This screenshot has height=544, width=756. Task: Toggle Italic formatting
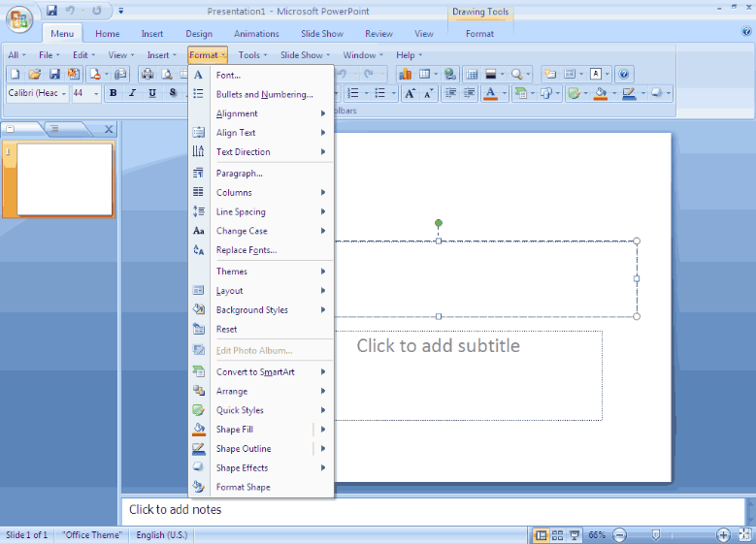[133, 93]
